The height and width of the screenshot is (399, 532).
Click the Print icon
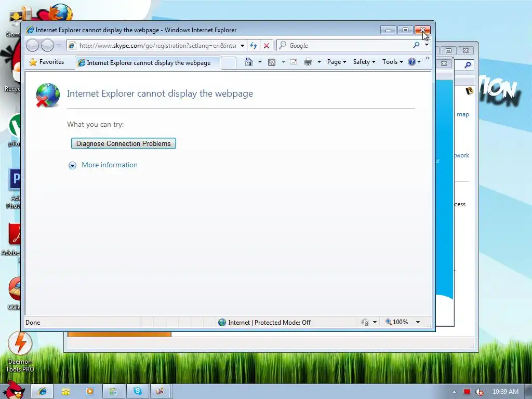(x=308, y=62)
